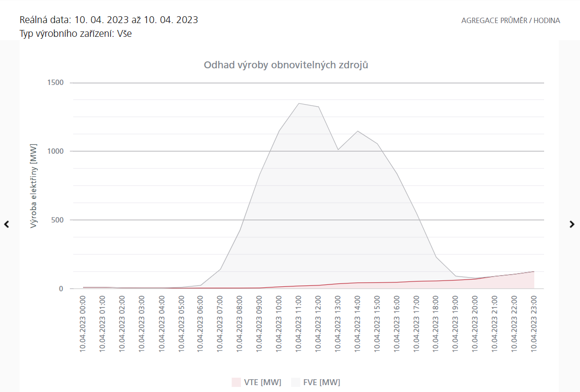The width and height of the screenshot is (580, 392).
Task: Toggle FVE [MW] series in legend
Action: tap(316, 382)
